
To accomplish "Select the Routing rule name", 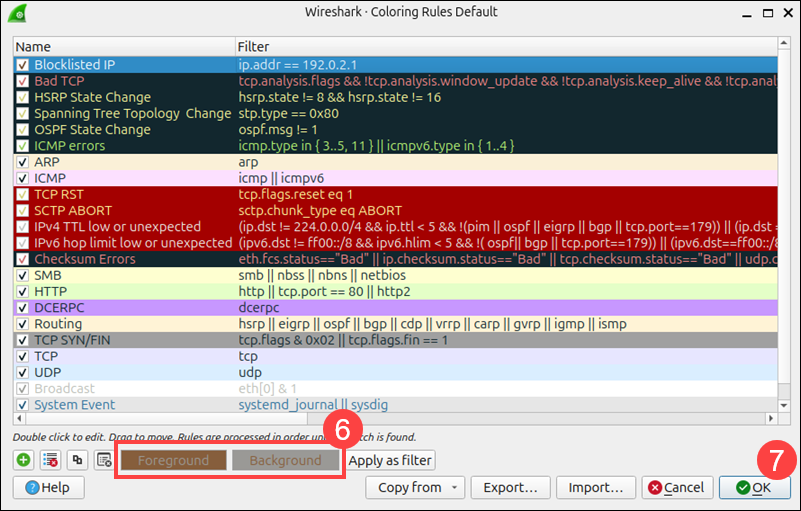I will click(x=58, y=324).
